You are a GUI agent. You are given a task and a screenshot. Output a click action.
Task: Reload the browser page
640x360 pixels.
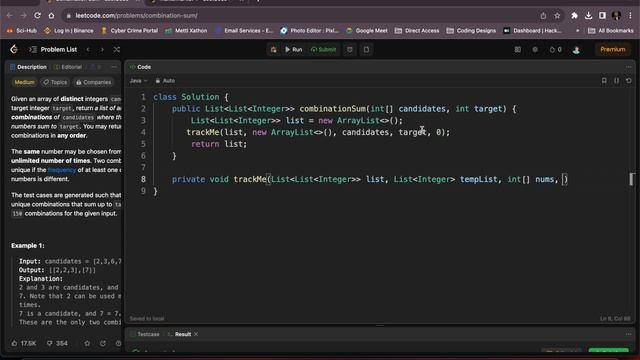[37, 16]
